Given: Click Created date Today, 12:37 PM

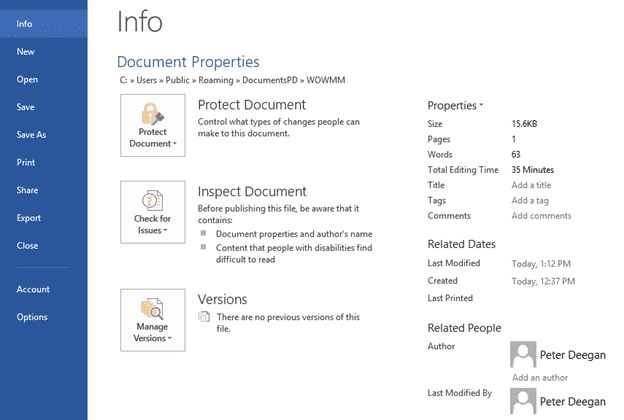Looking at the screenshot, I should pyautogui.click(x=543, y=281).
